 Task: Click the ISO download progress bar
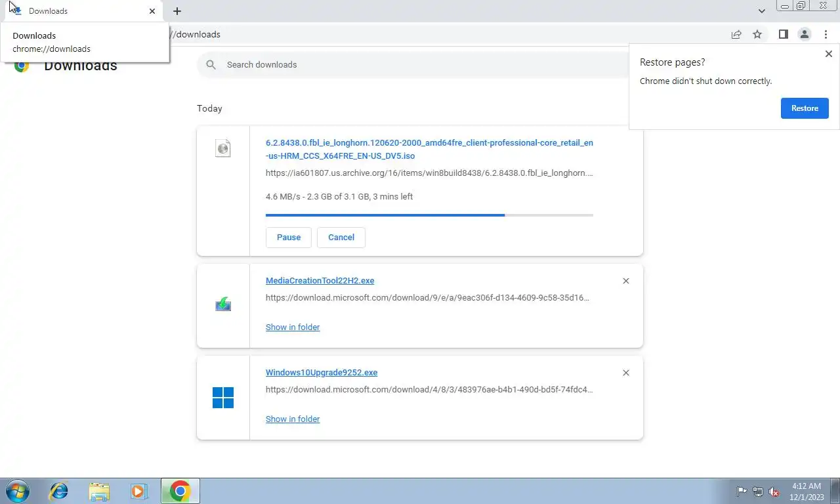click(429, 215)
